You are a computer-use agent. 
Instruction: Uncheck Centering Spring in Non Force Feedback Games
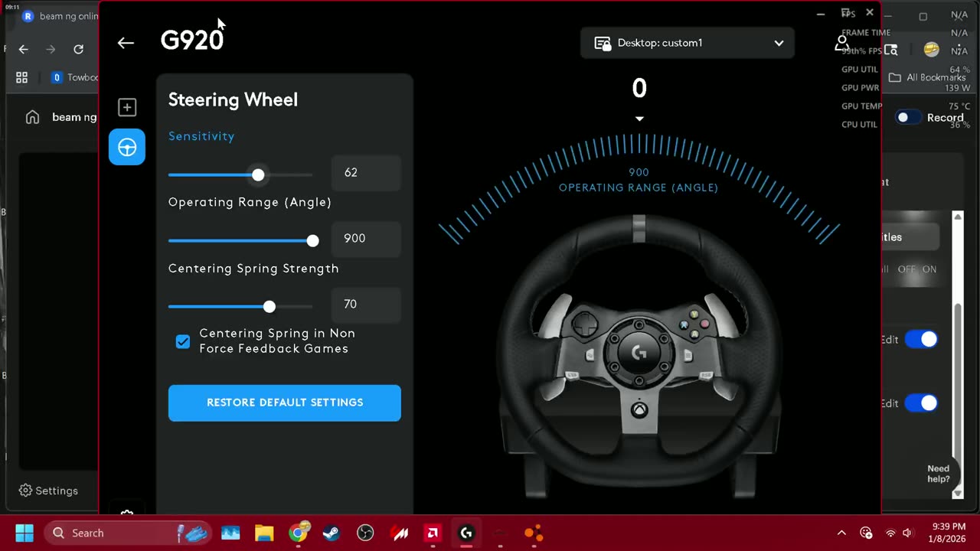coord(183,341)
